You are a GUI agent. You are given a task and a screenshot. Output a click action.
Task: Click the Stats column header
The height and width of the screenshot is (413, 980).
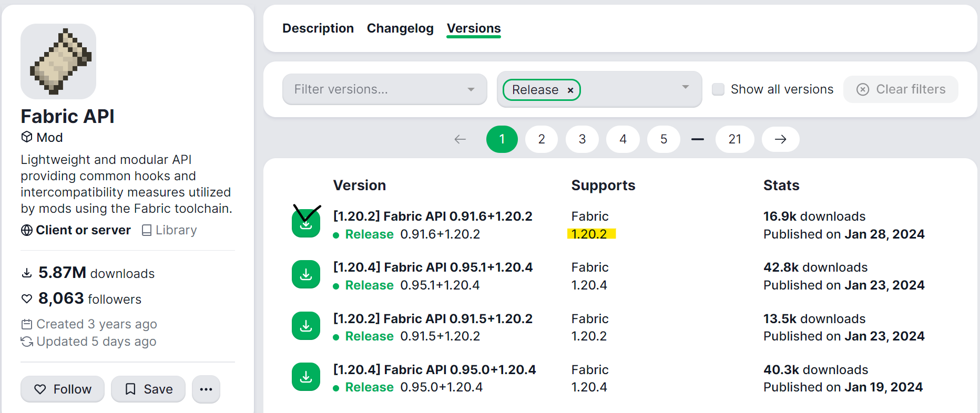(781, 185)
